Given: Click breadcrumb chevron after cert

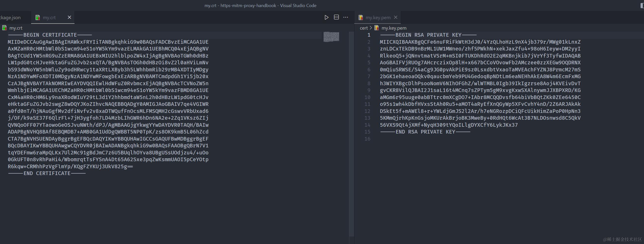Looking at the screenshot, I should click(371, 28).
